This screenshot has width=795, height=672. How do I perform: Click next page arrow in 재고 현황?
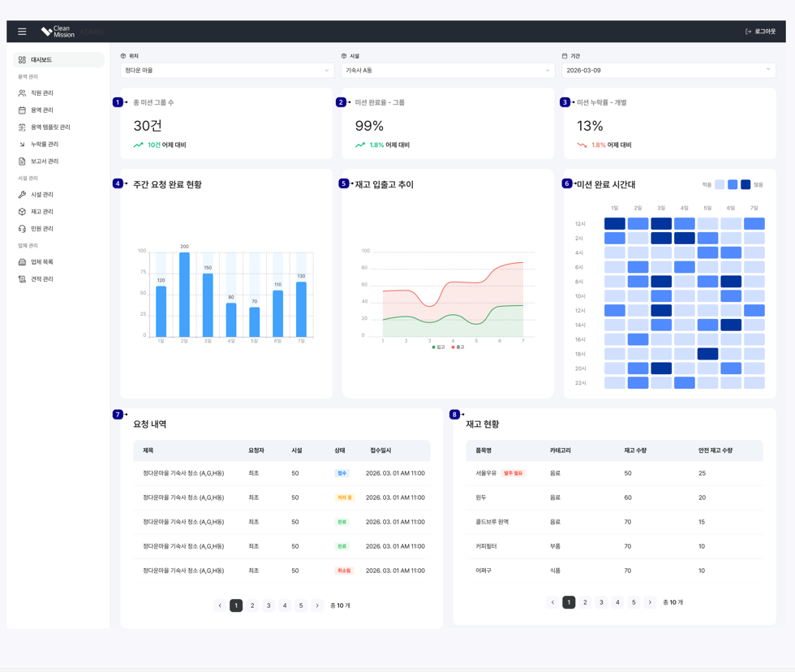(650, 602)
